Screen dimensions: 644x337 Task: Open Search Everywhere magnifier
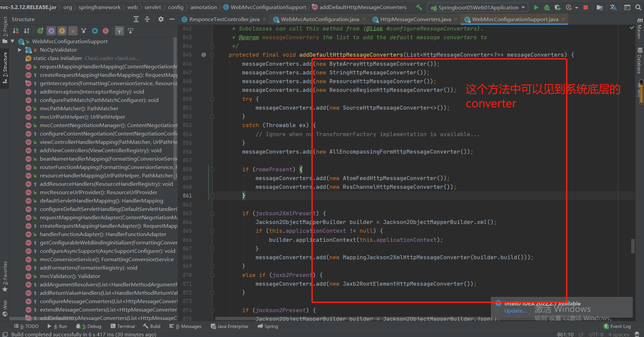(x=638, y=7)
